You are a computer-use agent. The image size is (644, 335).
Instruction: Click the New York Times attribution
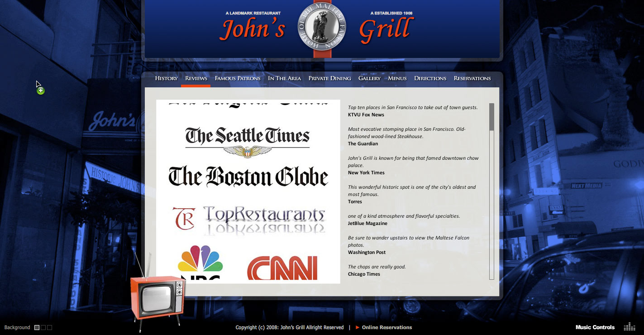coord(366,172)
